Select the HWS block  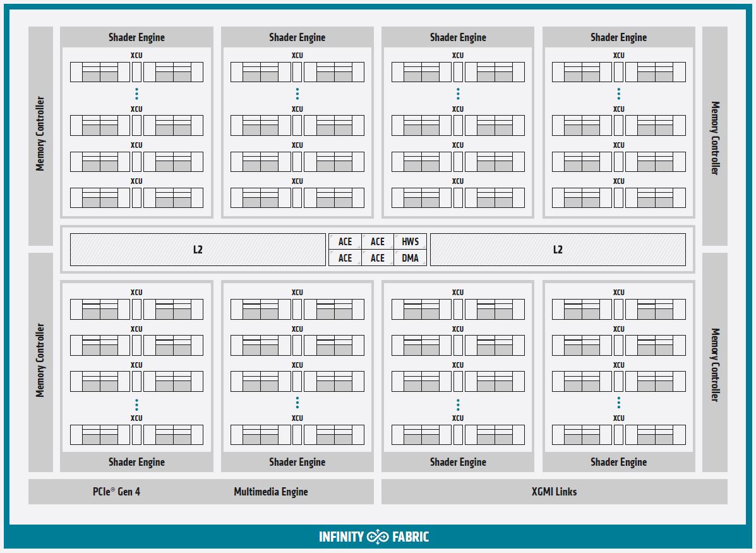[410, 241]
